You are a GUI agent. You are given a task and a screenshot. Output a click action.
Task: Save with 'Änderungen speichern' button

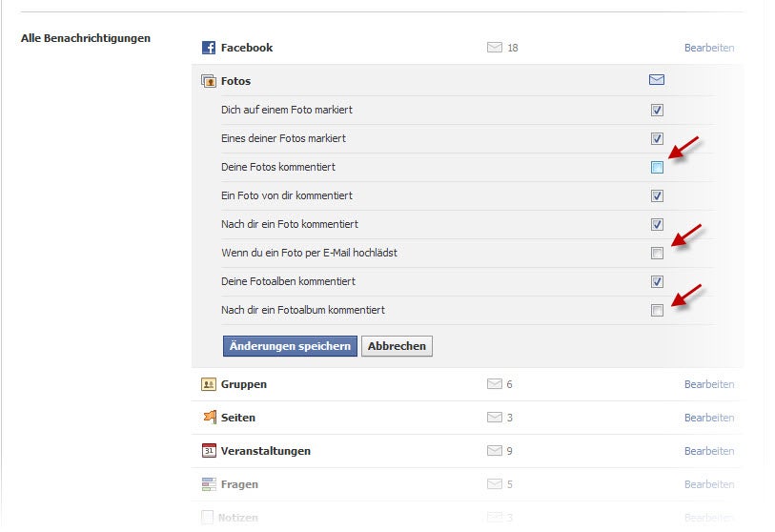click(x=290, y=346)
